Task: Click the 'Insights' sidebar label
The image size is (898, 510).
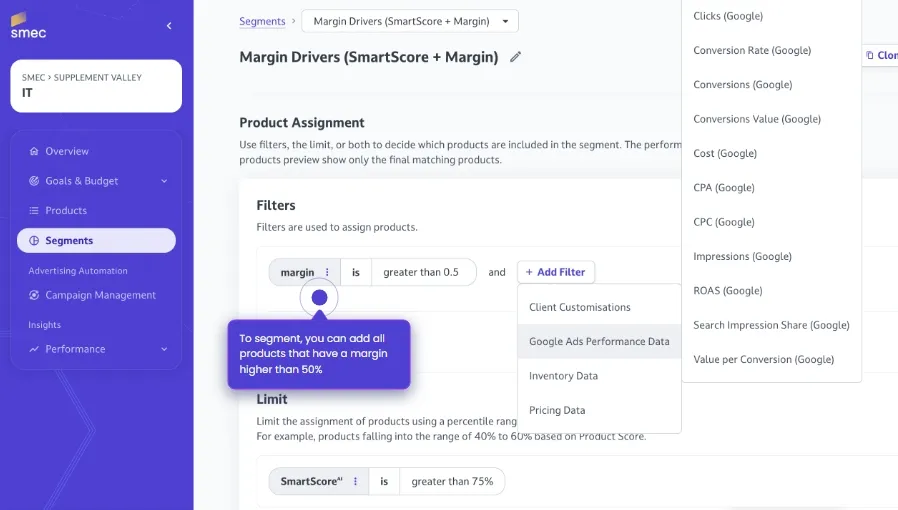Action: point(45,325)
